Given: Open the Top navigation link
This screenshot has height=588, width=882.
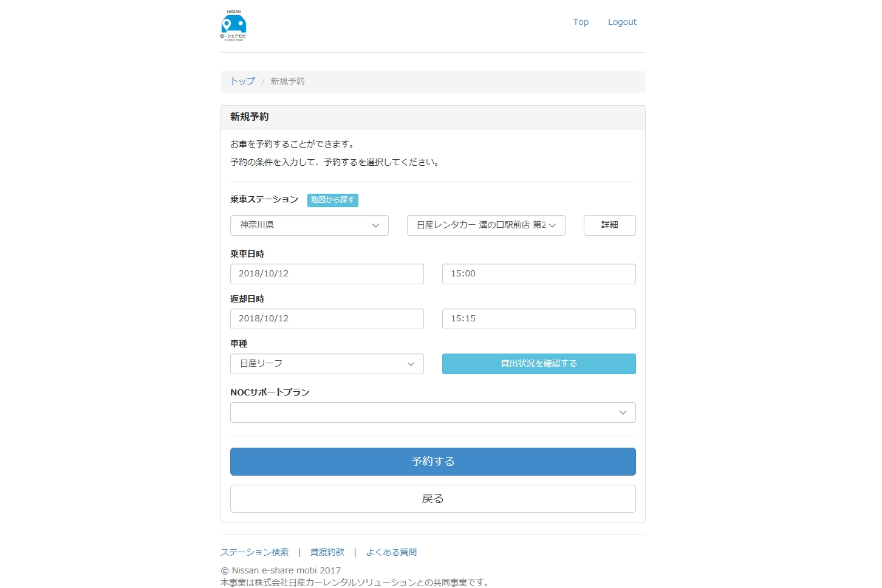Looking at the screenshot, I should 580,22.
